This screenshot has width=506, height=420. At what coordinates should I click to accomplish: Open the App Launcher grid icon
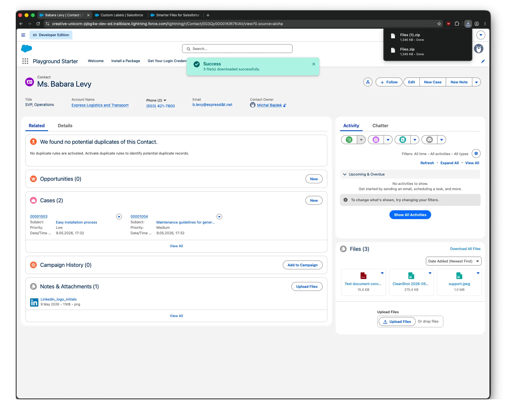25,61
